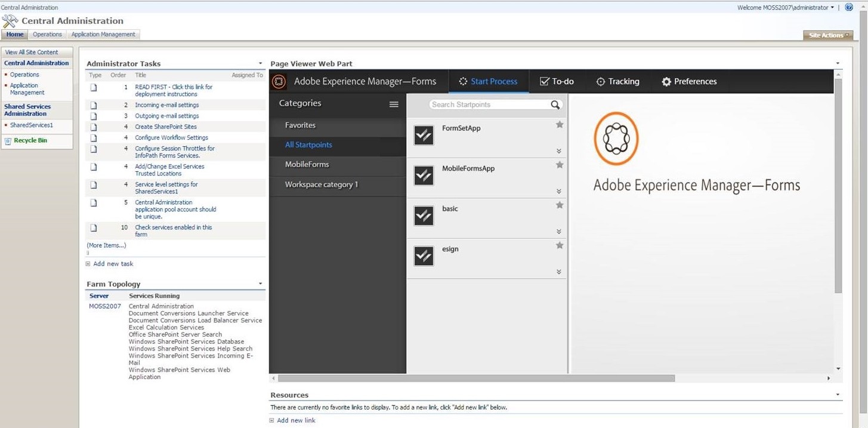Click the AEM Forms logo in header

pyautogui.click(x=279, y=82)
